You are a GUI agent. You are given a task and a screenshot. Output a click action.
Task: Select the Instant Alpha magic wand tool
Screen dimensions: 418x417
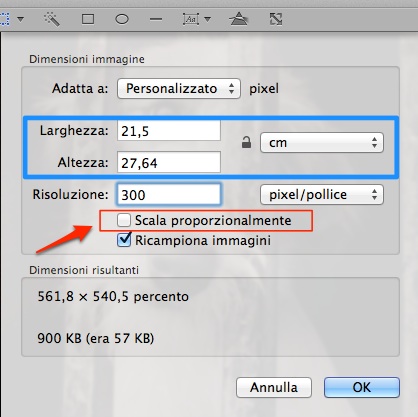[52, 19]
